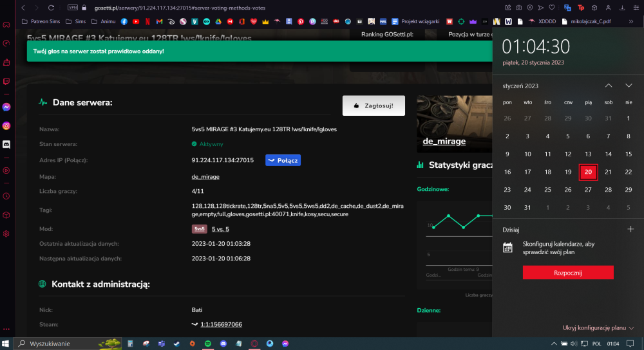
Task: Take a snapshot with camera icon
Action: pos(518,8)
